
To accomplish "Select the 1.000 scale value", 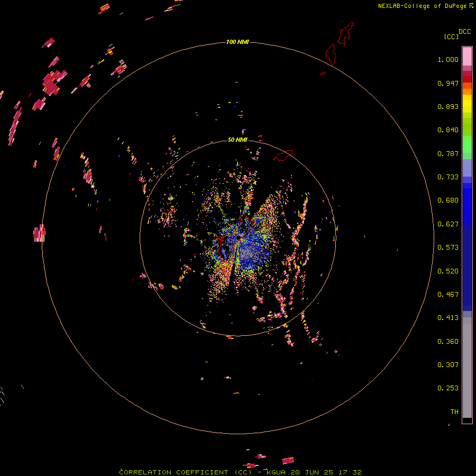I will pos(448,60).
